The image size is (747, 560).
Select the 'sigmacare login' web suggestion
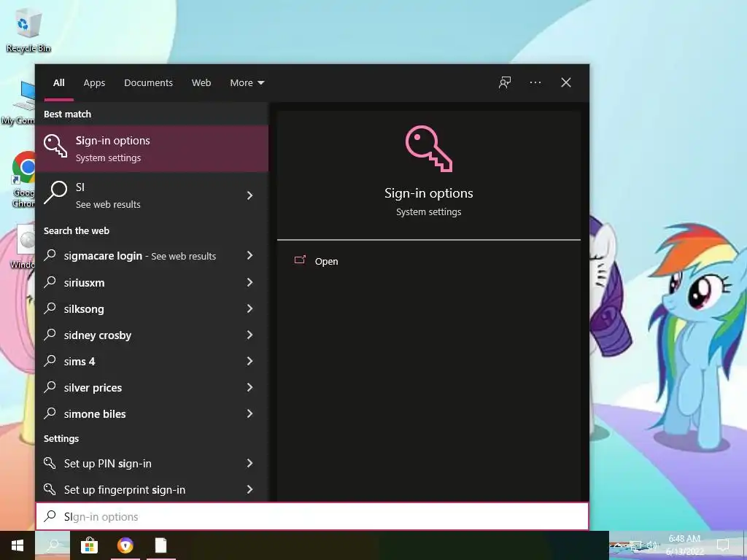[152, 256]
